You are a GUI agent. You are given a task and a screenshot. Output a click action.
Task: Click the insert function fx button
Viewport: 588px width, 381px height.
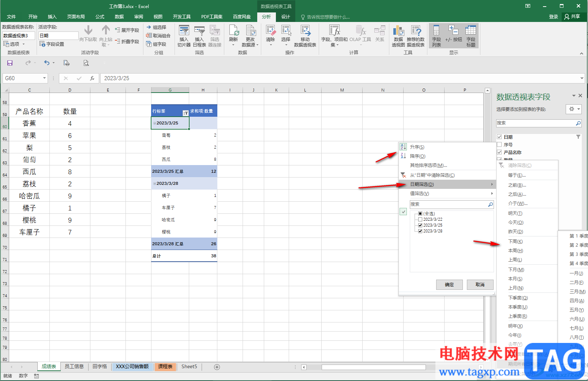92,78
